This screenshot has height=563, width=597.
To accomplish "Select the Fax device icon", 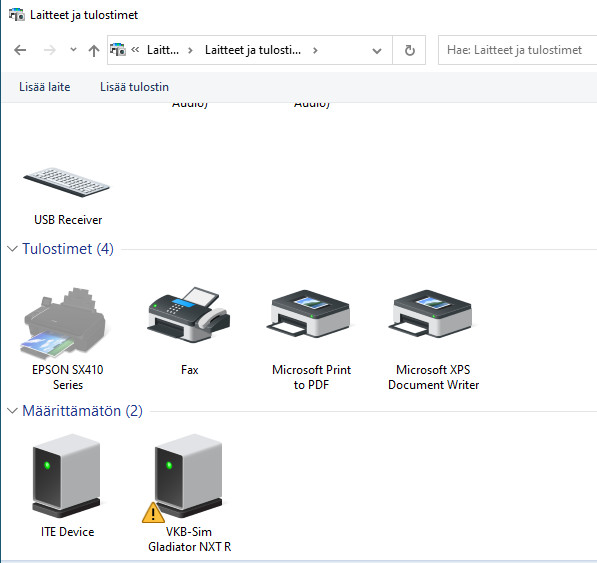I will [189, 315].
